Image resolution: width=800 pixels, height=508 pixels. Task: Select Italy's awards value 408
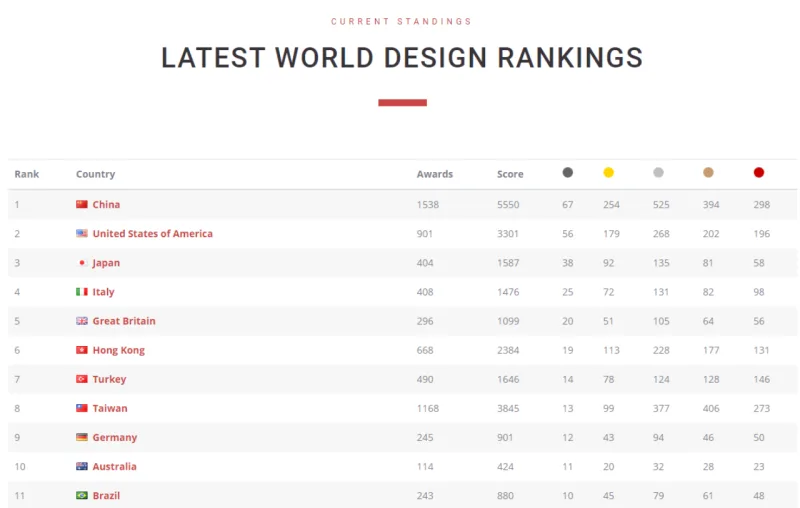[424, 292]
